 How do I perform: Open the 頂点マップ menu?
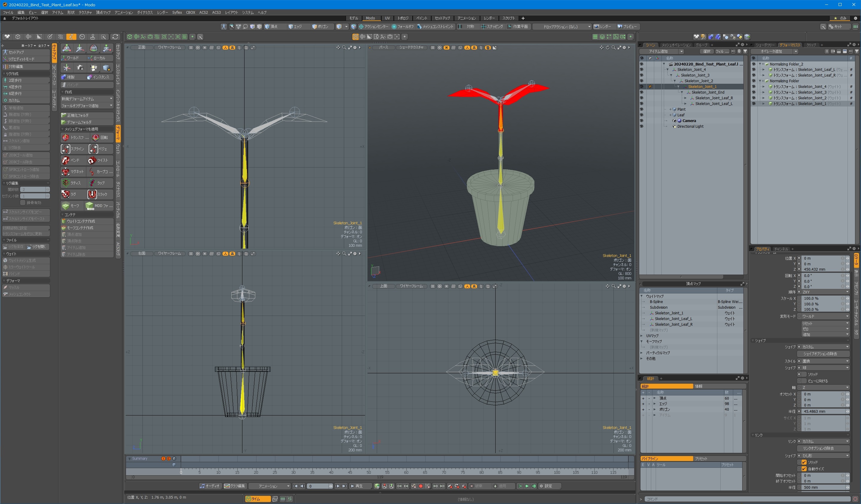(103, 12)
